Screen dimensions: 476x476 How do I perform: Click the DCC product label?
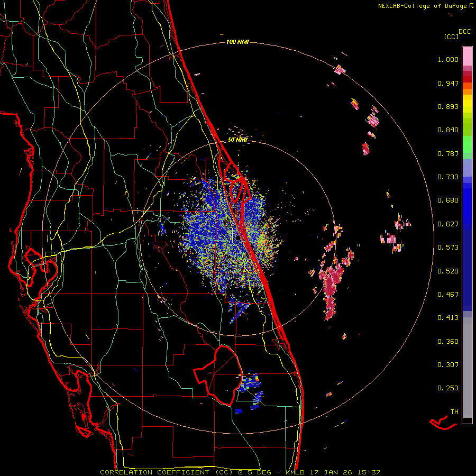[x=464, y=32]
